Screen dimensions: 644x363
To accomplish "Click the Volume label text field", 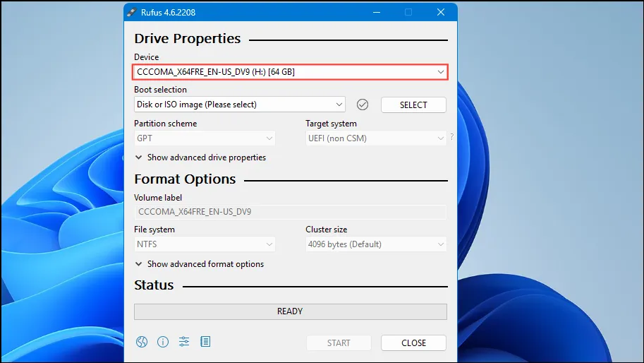I will [x=291, y=212].
